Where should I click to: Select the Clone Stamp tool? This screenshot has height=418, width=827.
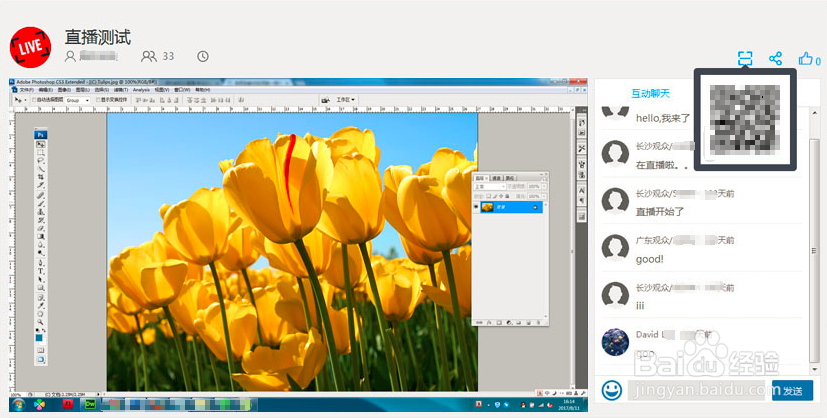pos(41,212)
